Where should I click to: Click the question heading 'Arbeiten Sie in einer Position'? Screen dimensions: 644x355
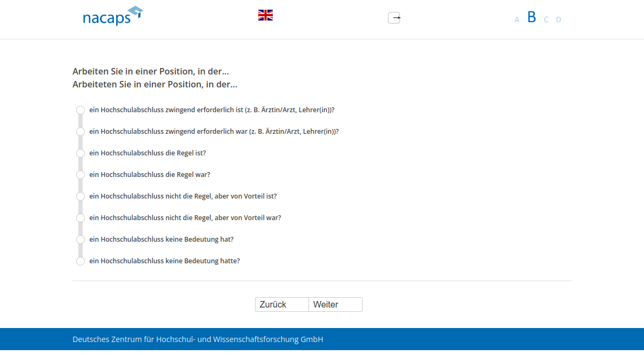151,71
